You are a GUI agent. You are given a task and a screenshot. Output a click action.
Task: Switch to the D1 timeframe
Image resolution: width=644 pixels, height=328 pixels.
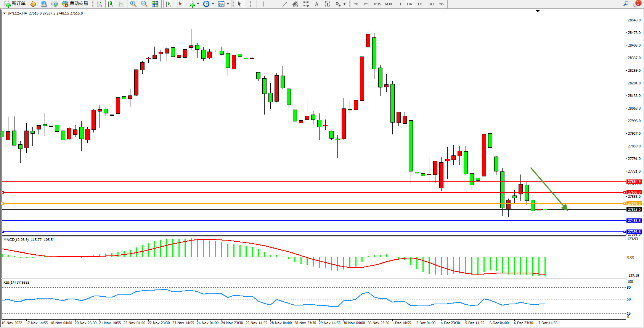coord(420,4)
